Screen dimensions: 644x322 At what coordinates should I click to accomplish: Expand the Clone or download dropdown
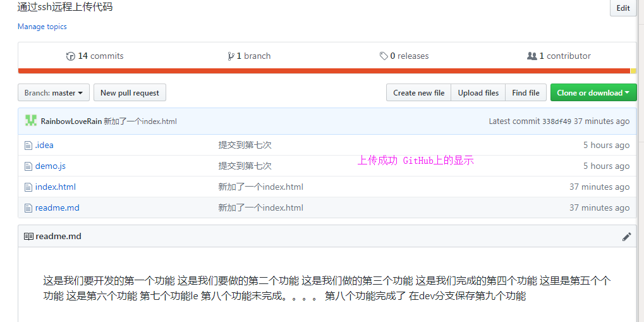point(593,93)
